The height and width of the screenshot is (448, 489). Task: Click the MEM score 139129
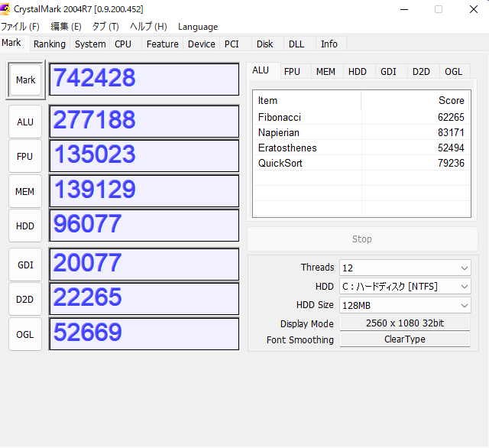coord(144,191)
